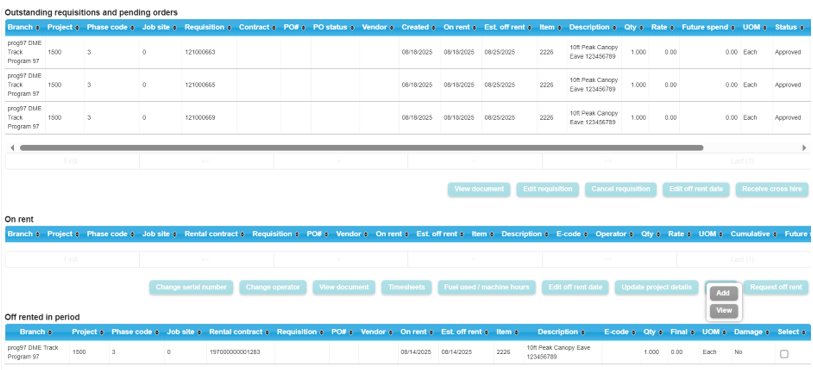
Task: Sort Off rented table by Description icon
Action: (x=583, y=332)
